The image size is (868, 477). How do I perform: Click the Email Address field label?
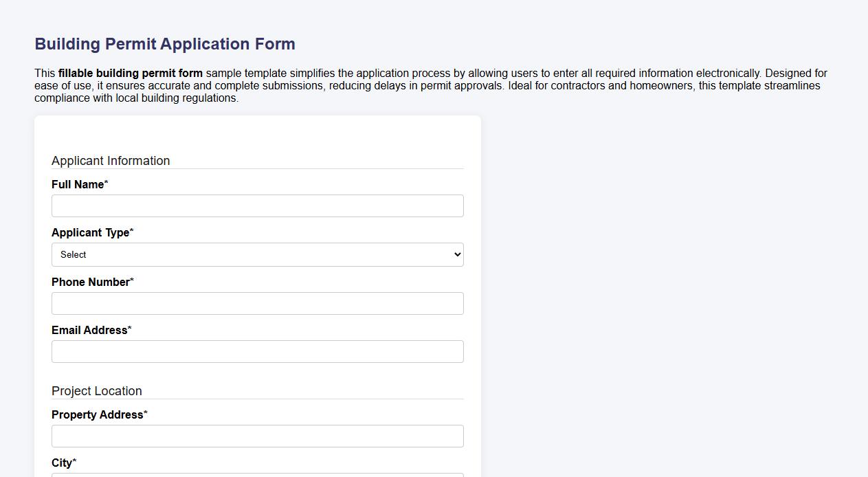pyautogui.click(x=89, y=330)
